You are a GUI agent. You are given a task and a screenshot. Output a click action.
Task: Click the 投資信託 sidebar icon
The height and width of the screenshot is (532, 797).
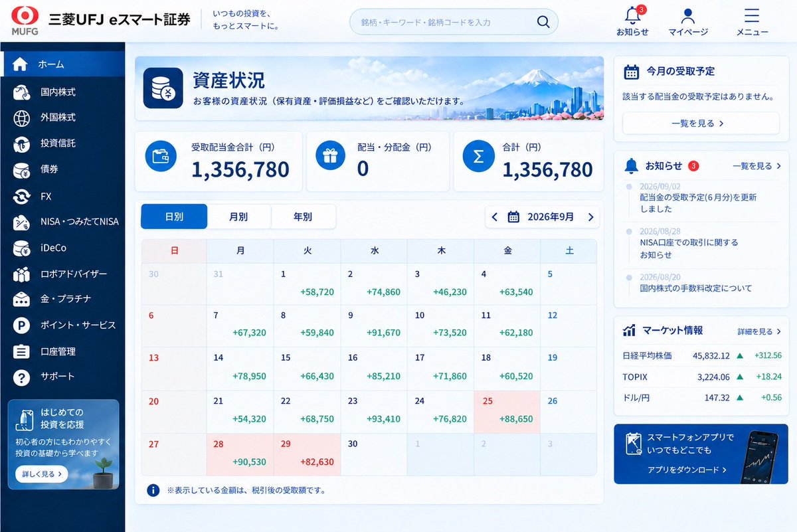(x=21, y=143)
